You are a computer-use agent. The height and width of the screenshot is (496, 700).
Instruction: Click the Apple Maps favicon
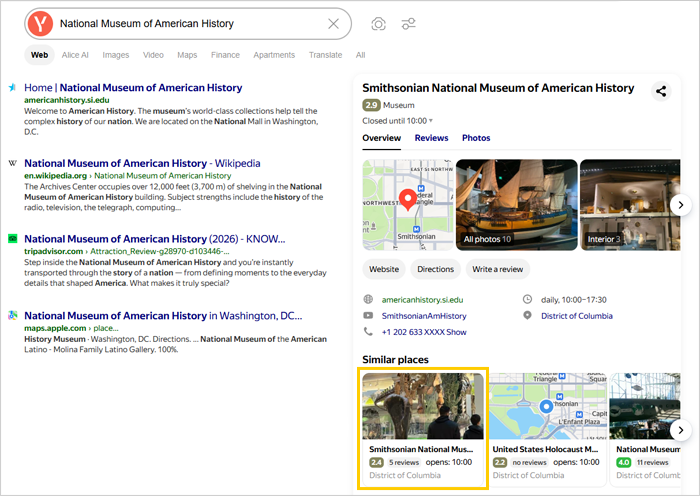[12, 316]
